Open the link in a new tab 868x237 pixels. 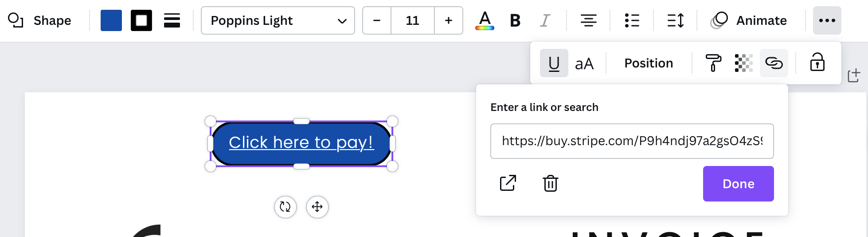(508, 183)
